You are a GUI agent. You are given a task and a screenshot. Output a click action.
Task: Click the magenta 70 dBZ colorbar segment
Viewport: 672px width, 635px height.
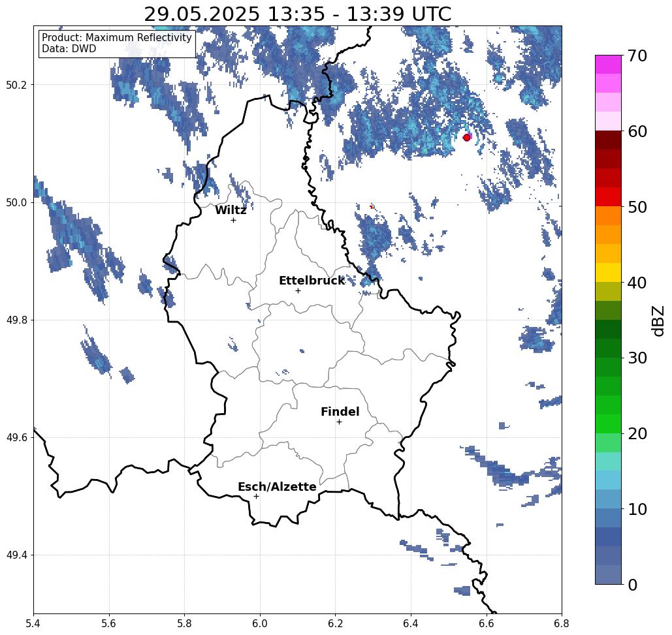pyautogui.click(x=608, y=65)
